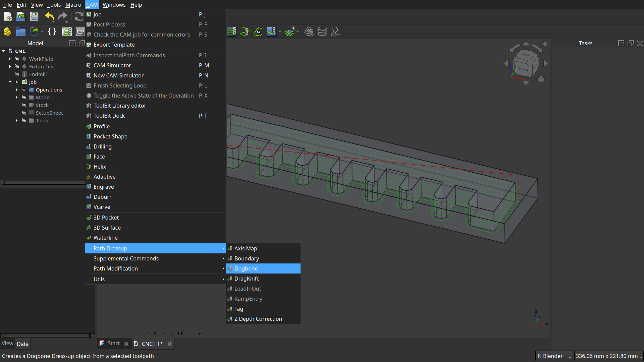Close the Start tab
The image size is (644, 362).
point(126,344)
